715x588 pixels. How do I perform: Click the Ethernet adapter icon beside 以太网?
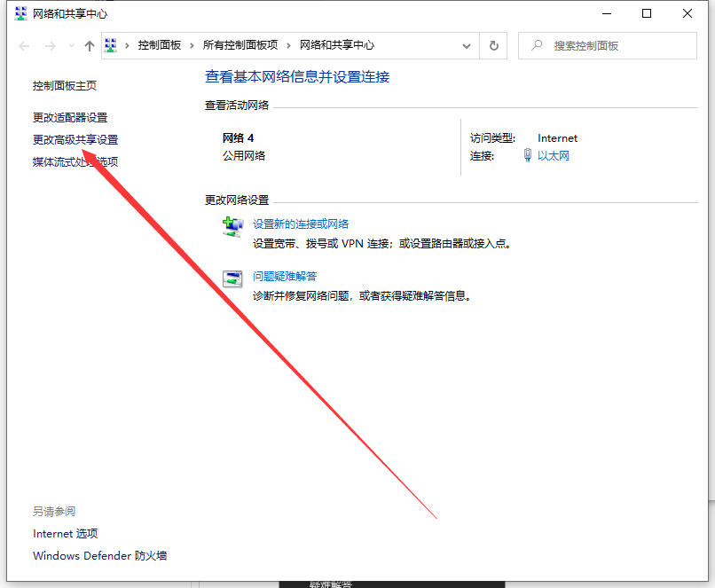527,156
